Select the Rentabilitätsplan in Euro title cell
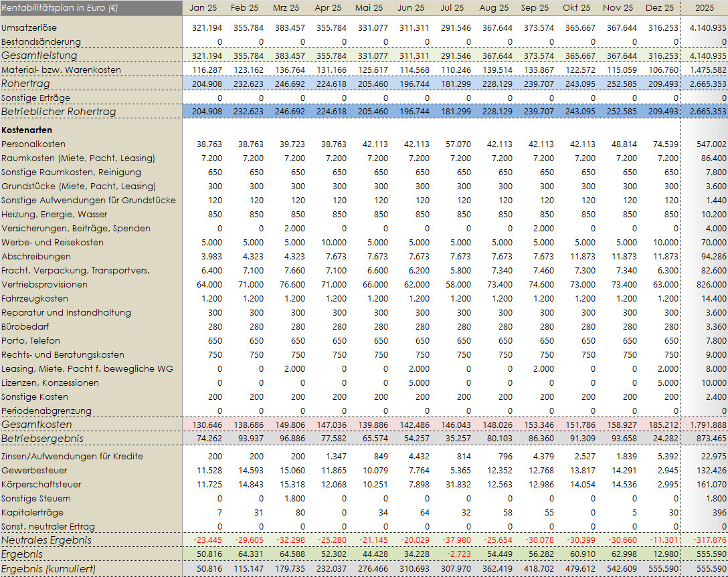 [56, 8]
